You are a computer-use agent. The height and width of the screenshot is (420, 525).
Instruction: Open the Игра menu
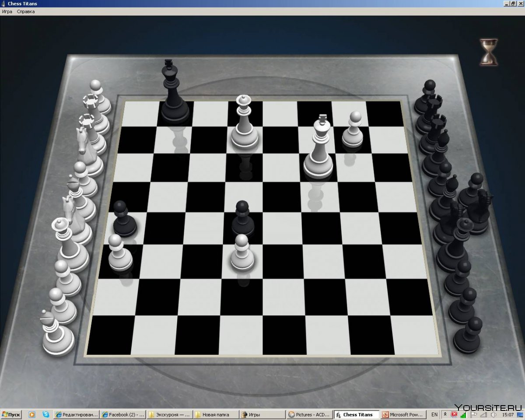point(7,11)
